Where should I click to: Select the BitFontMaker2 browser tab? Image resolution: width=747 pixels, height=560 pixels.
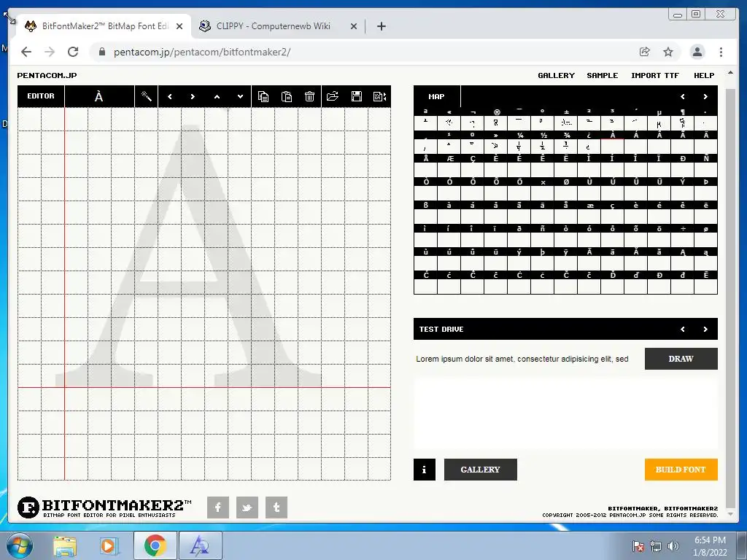104,26
